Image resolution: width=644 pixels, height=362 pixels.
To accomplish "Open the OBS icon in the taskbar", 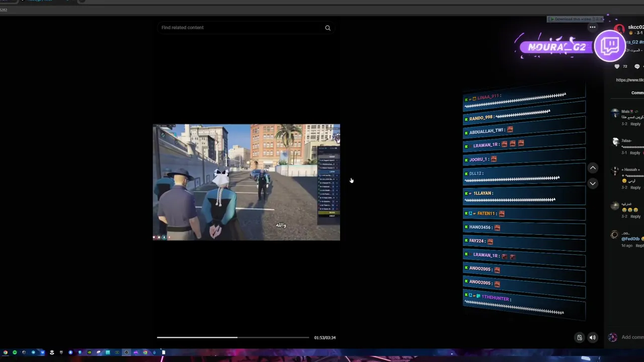I will point(126,352).
